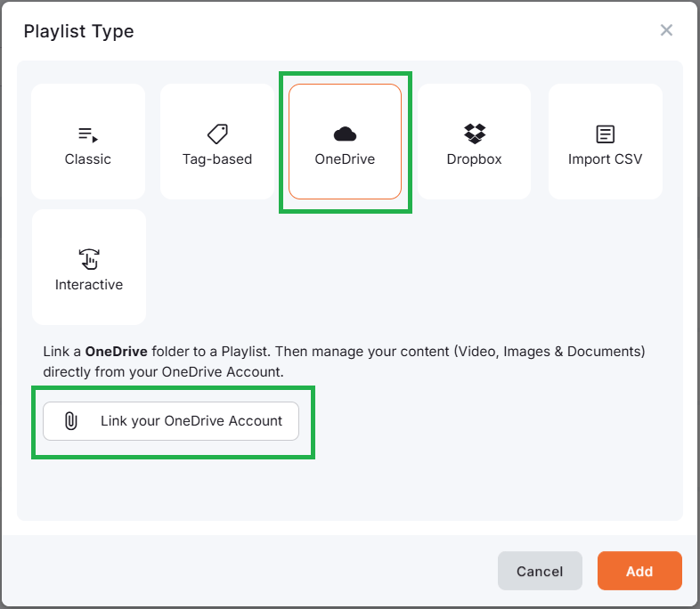Close the Playlist Type dialog with X
This screenshot has width=700, height=609.
[x=666, y=30]
